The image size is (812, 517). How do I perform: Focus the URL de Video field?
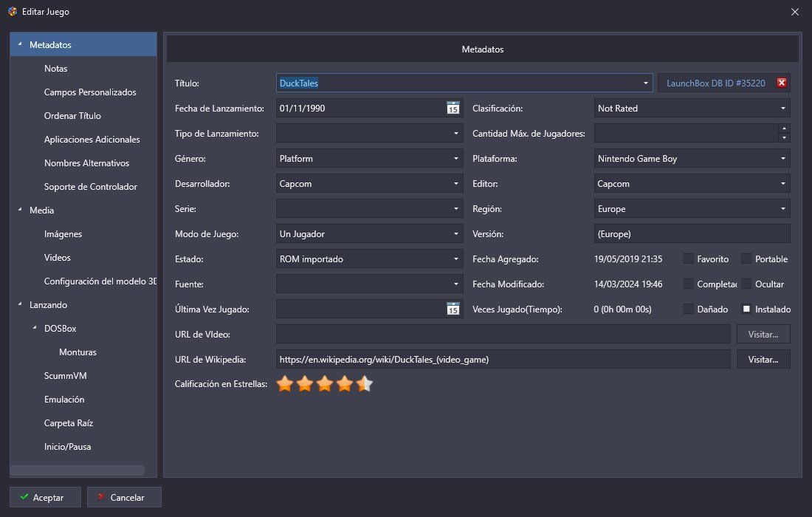click(503, 334)
